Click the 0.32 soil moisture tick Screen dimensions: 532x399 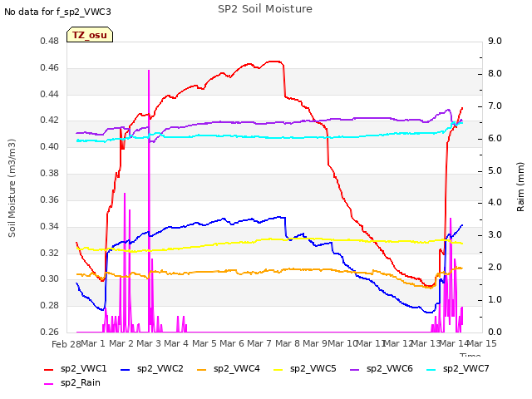(x=50, y=253)
